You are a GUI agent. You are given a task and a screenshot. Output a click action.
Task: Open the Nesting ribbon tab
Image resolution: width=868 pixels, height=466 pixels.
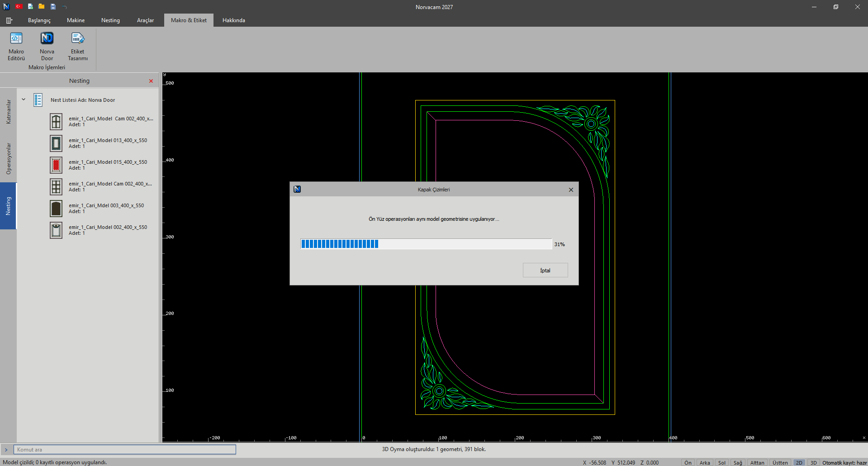(110, 20)
